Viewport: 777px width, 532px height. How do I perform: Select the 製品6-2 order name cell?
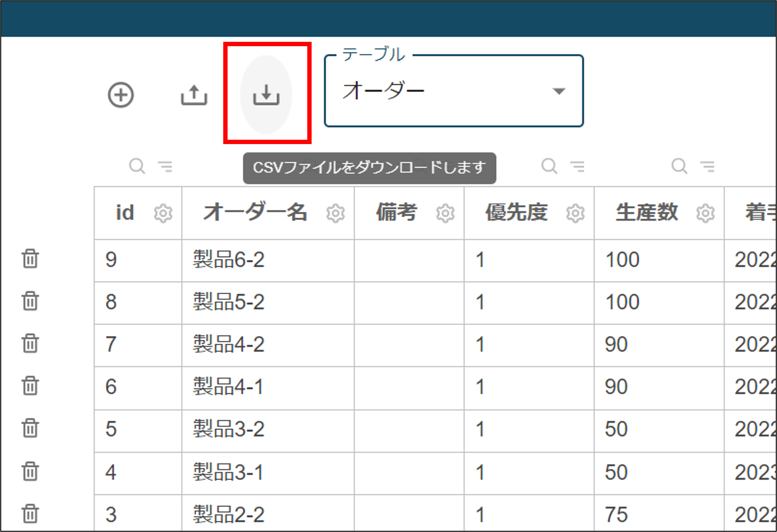pyautogui.click(x=268, y=260)
